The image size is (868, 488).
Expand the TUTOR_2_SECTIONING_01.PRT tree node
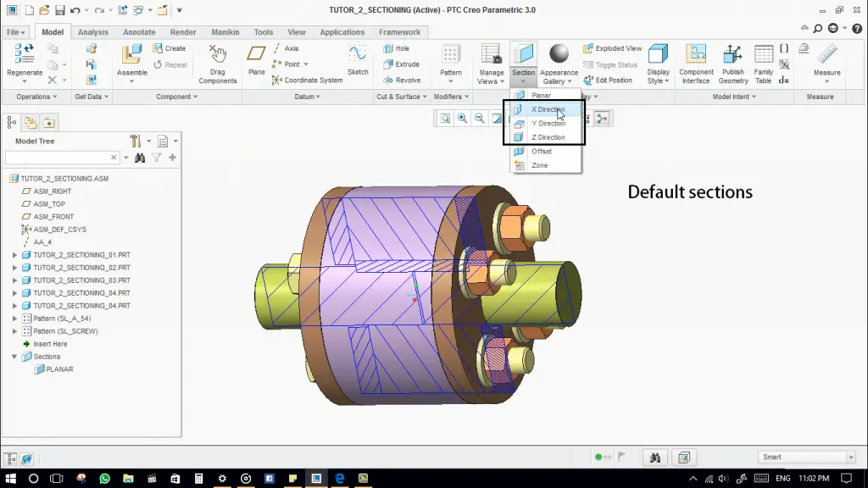click(14, 255)
